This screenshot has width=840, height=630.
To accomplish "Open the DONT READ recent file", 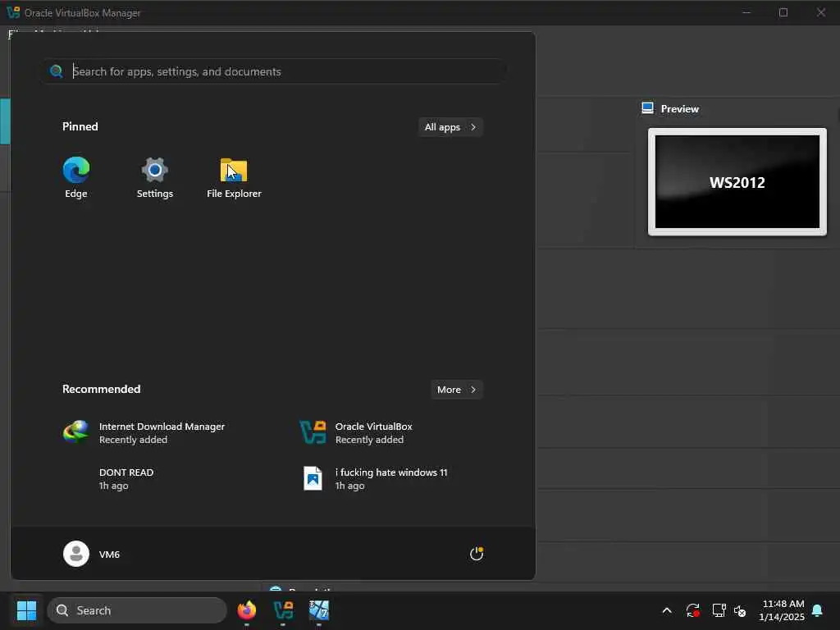I will click(x=126, y=479).
